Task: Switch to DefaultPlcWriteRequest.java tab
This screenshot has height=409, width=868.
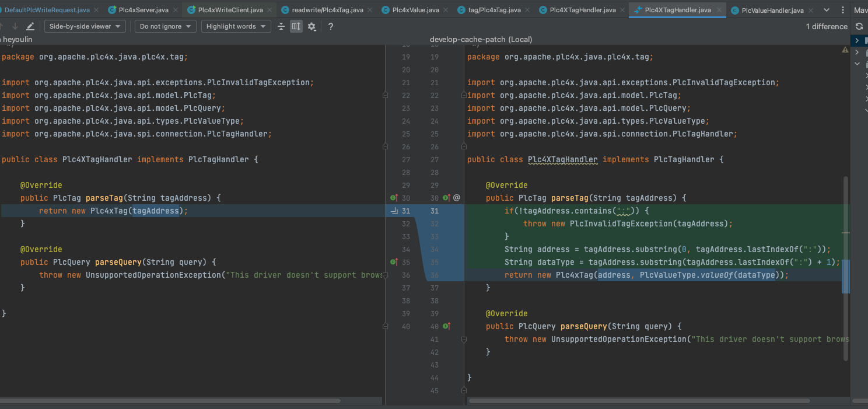Action: 47,10
